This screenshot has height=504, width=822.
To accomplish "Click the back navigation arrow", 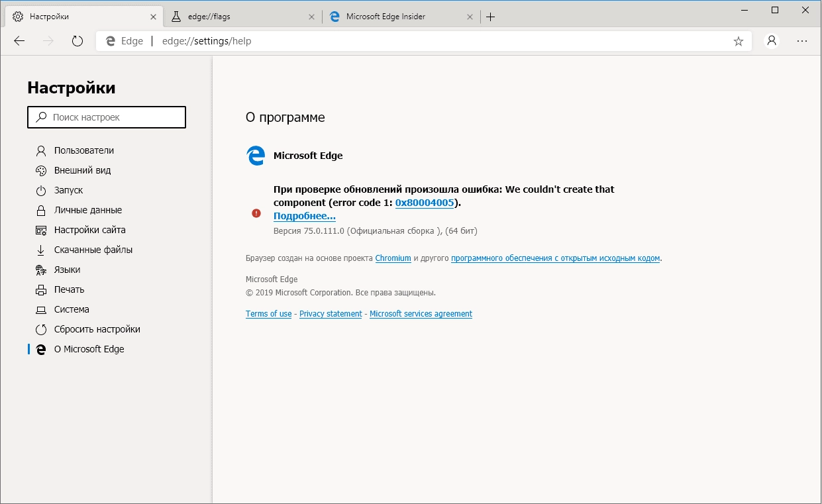I will (19, 41).
